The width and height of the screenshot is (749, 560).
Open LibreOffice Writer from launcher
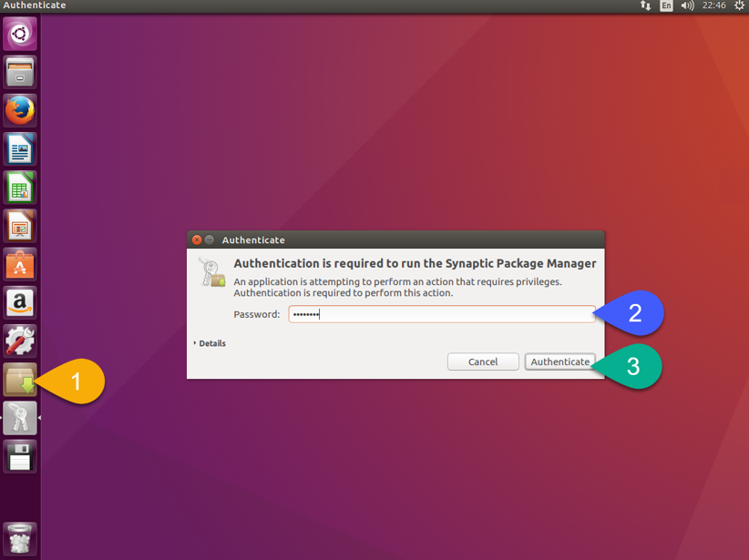tap(20, 148)
